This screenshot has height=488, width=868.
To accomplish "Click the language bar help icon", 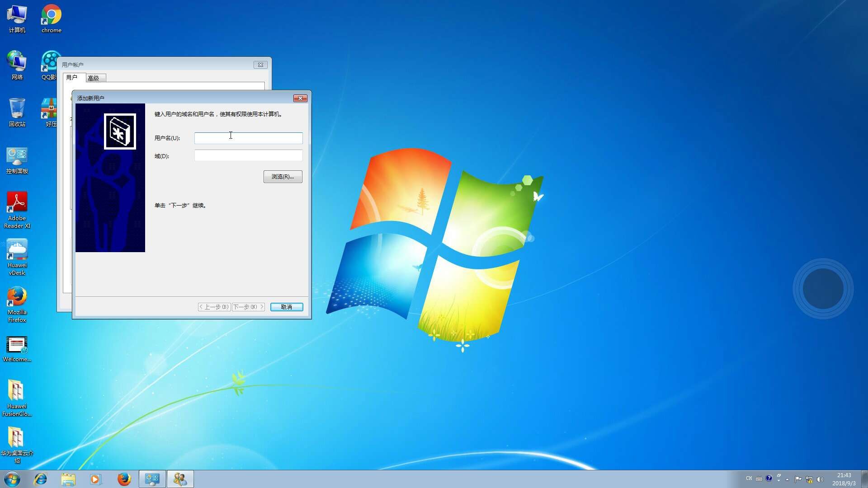I will pyautogui.click(x=769, y=479).
